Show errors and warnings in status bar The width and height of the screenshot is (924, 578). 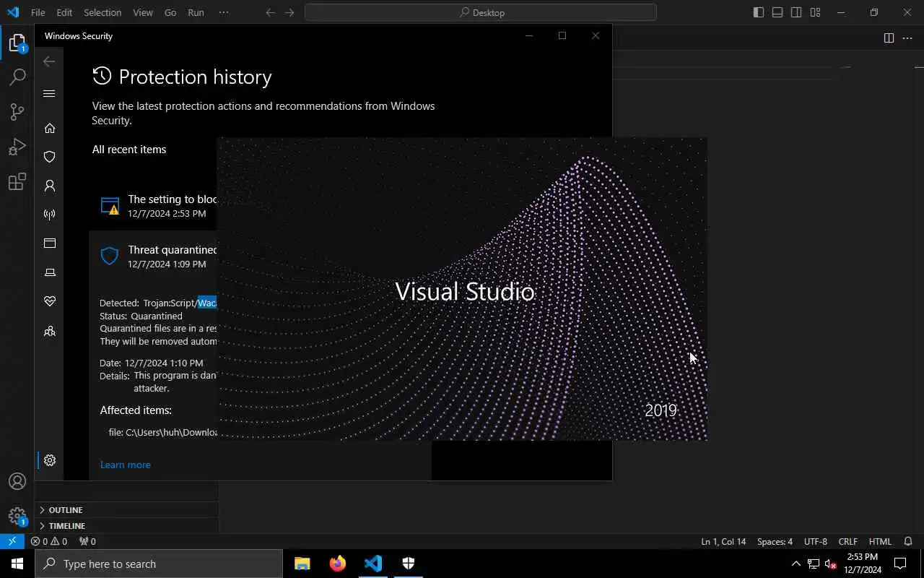[49, 541]
